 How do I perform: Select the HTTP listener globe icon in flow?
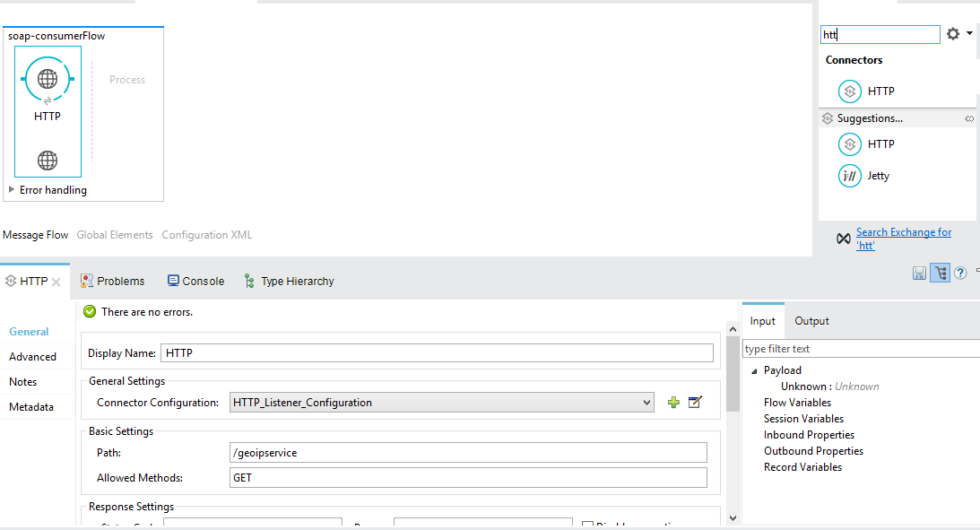pyautogui.click(x=48, y=80)
